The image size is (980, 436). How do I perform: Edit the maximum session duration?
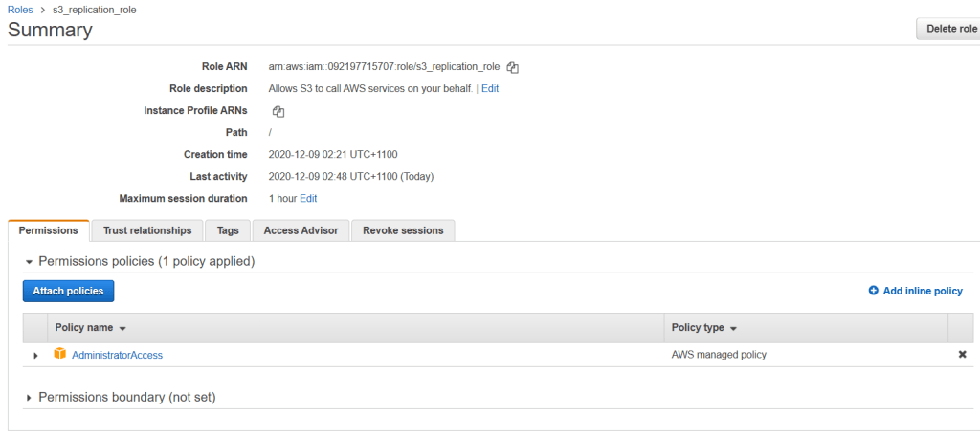(x=308, y=199)
